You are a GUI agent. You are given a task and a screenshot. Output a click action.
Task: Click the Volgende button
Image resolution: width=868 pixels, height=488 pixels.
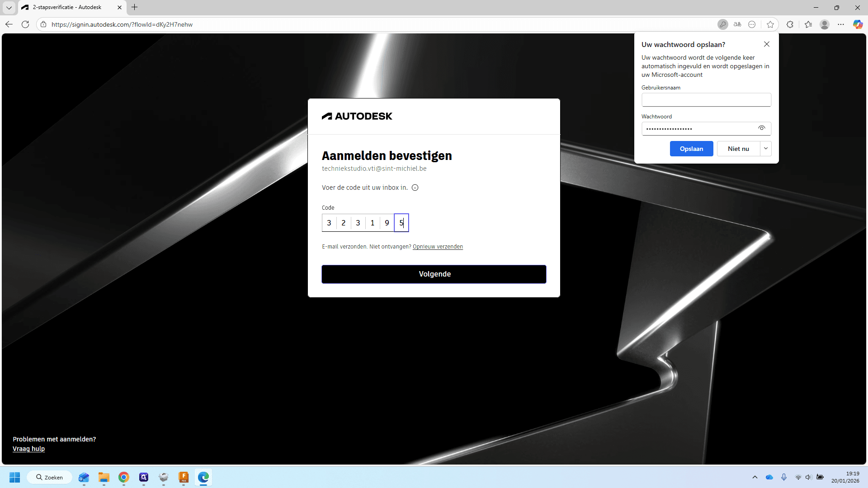click(434, 274)
